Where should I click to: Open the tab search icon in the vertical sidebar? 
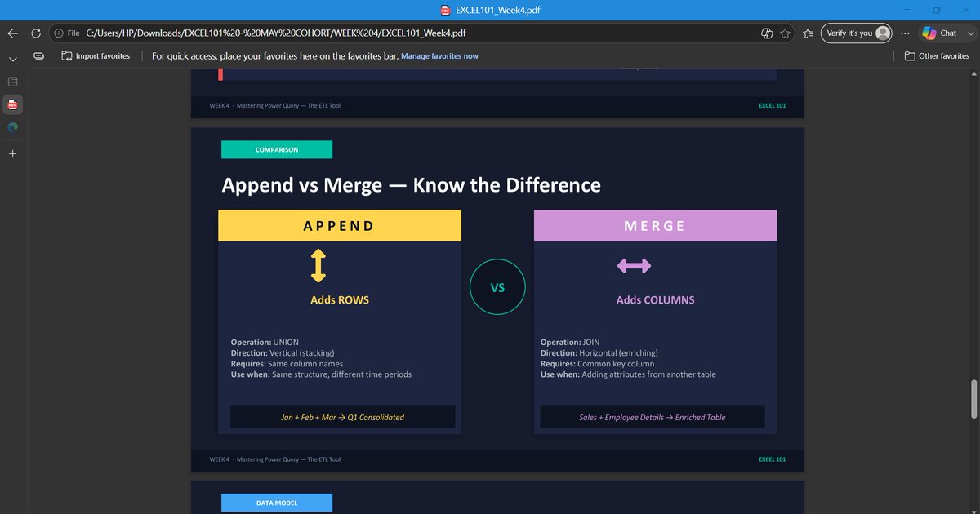click(x=12, y=82)
